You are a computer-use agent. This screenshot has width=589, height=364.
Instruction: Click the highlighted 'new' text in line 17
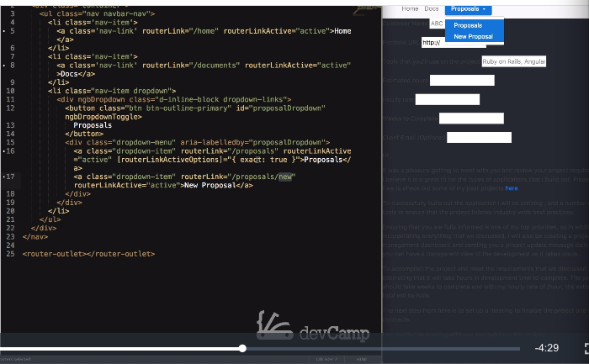pyautogui.click(x=287, y=177)
